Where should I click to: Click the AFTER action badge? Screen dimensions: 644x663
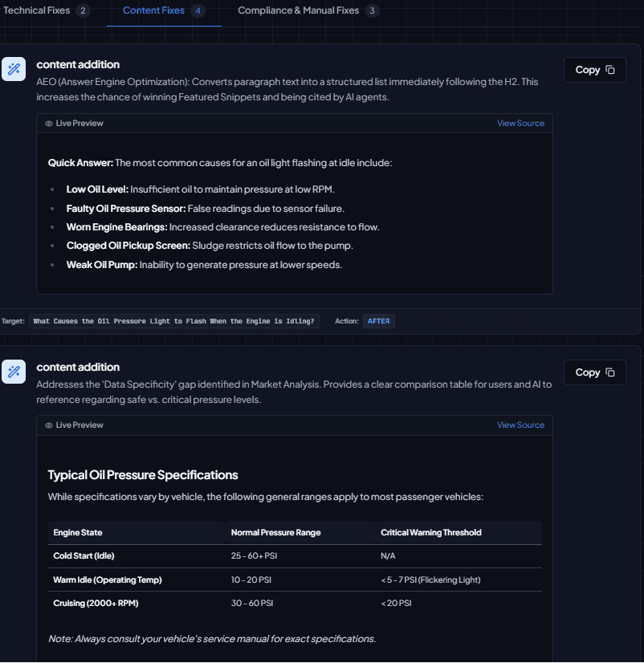378,320
